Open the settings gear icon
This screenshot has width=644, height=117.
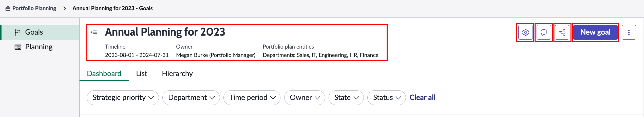click(x=525, y=32)
